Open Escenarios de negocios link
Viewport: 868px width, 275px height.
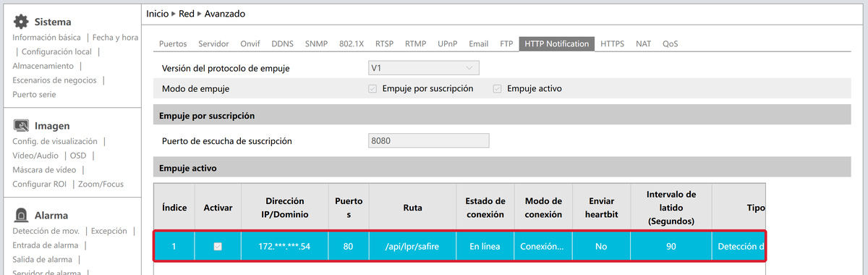54,80
